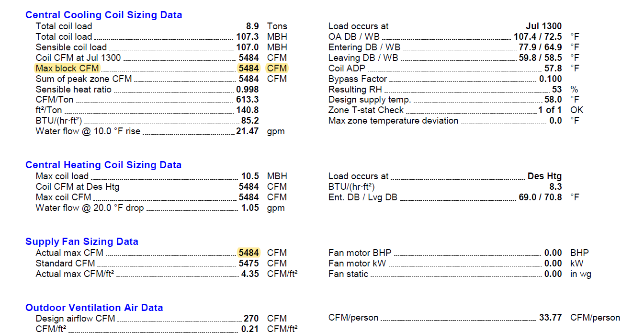Click the Supply Fan Sizing Data heading
Viewport: 644px width, 334px height.
(x=82, y=242)
